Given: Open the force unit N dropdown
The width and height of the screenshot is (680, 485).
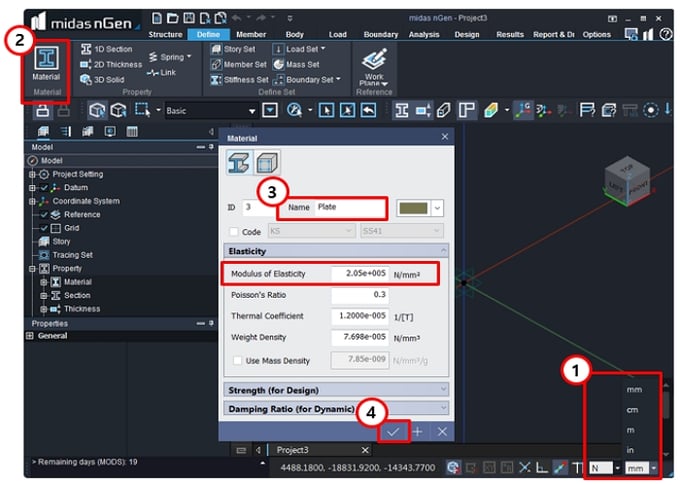Looking at the screenshot, I should pos(618,468).
